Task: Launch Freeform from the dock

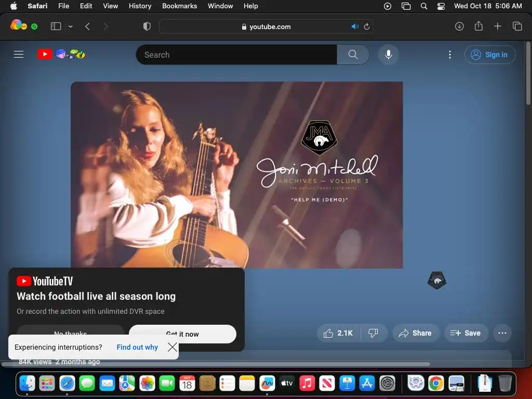Action: (x=267, y=383)
